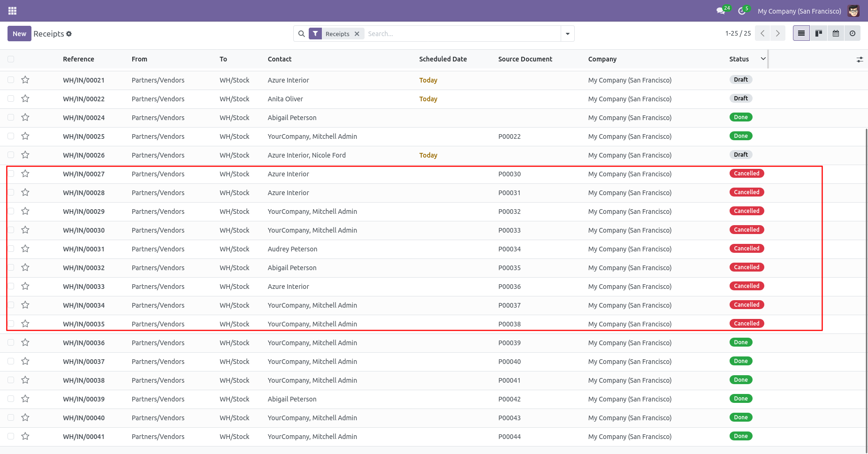Open the Receipts gear settings

pos(69,34)
